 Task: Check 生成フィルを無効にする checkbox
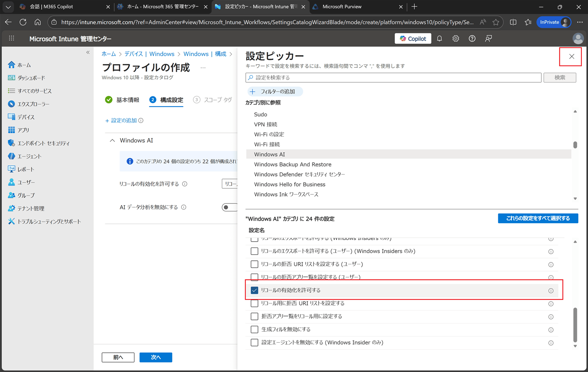254,329
